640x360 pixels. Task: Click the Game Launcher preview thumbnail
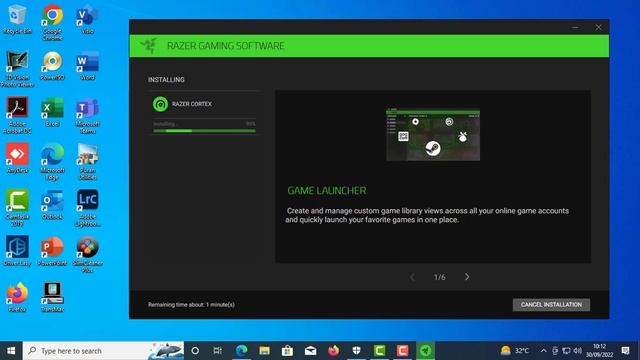pos(433,135)
